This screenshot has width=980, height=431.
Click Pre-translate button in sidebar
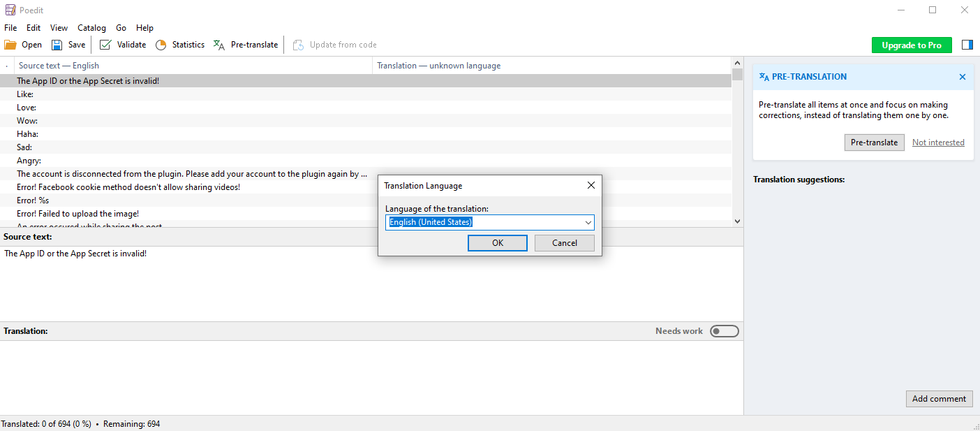(x=874, y=143)
